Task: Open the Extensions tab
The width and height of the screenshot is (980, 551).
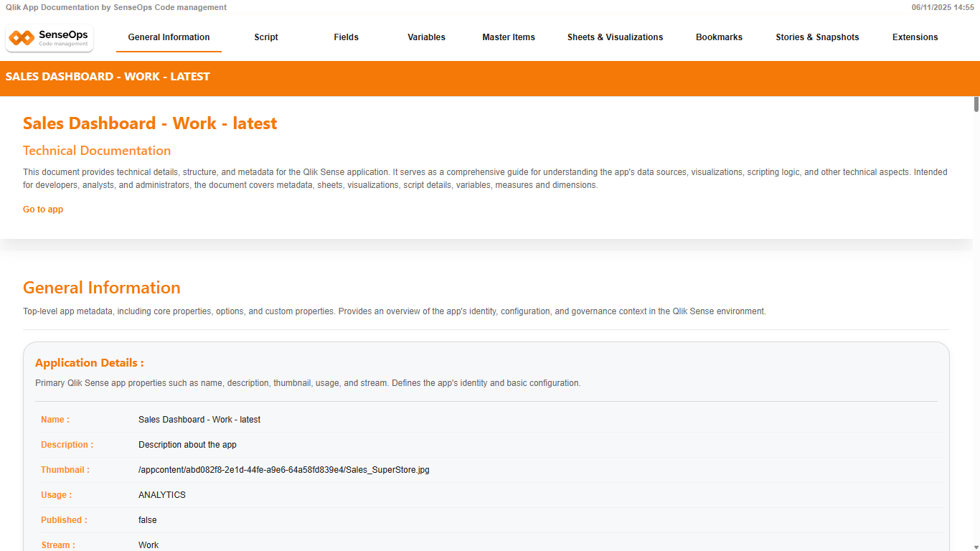Action: click(x=915, y=37)
